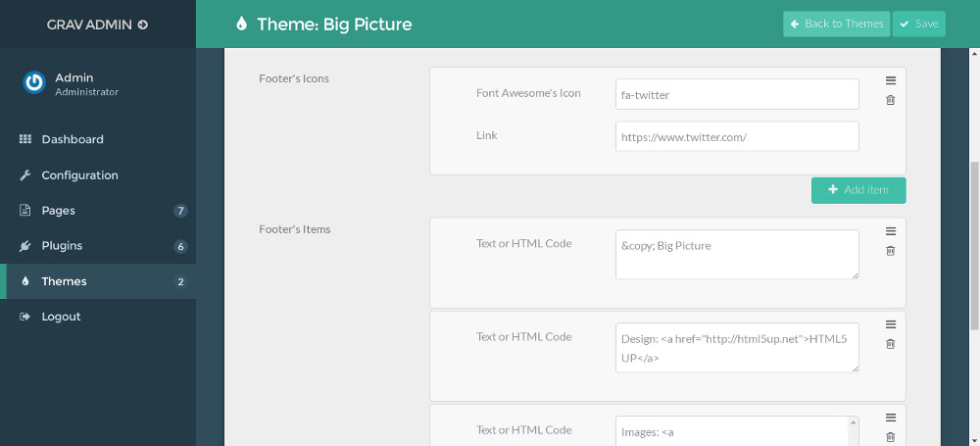980x446 pixels.
Task: Log out via the Logout menu item
Action: coord(98,317)
